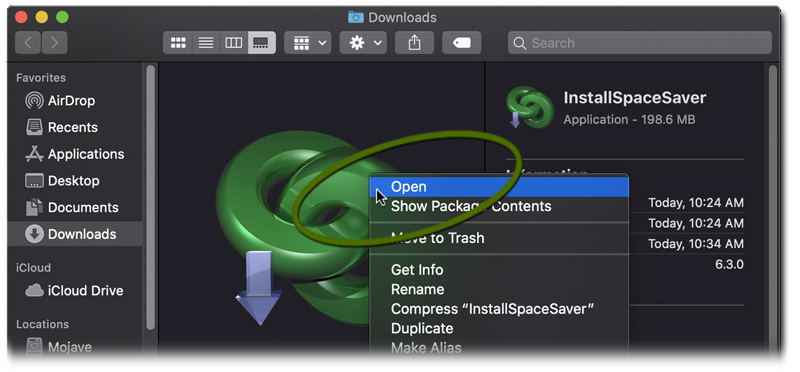Switch to gallery view

click(x=262, y=43)
